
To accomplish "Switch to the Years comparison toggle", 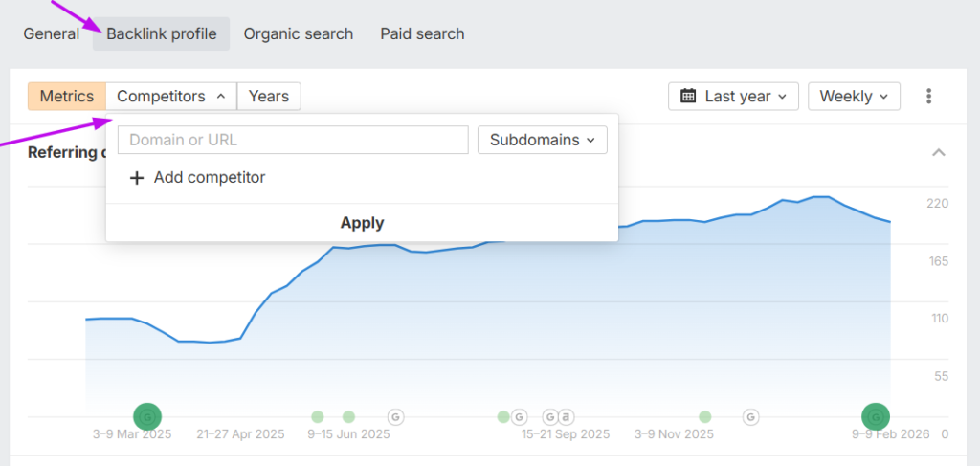I will [x=269, y=97].
